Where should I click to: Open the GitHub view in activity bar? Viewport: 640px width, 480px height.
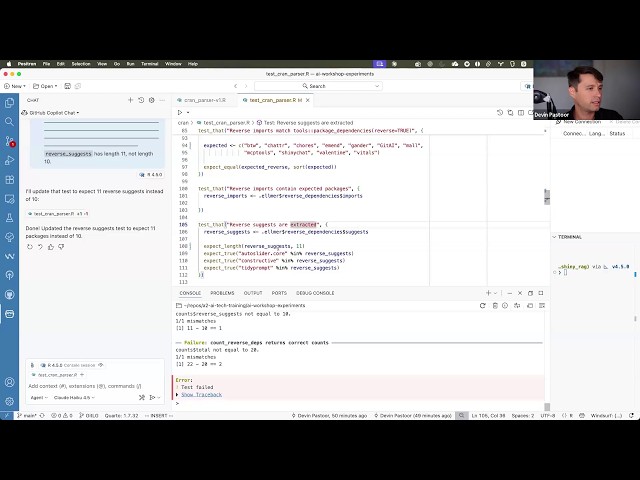pyautogui.click(x=9, y=294)
